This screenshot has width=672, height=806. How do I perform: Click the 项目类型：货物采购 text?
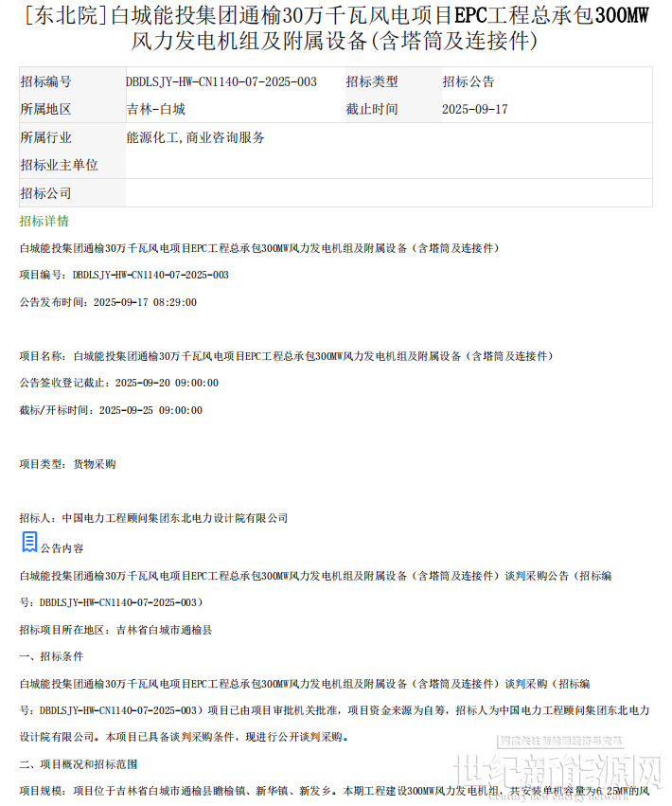click(67, 464)
